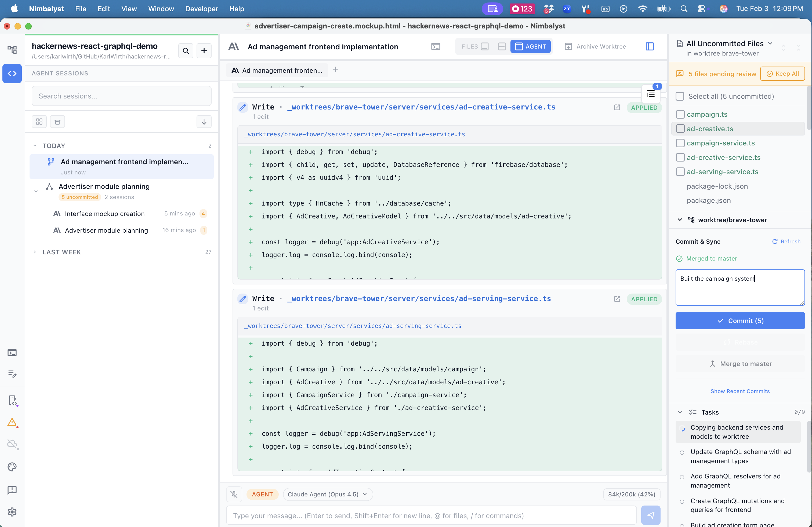Click the Commit (5) button
This screenshot has height=527, width=812.
pos(740,321)
